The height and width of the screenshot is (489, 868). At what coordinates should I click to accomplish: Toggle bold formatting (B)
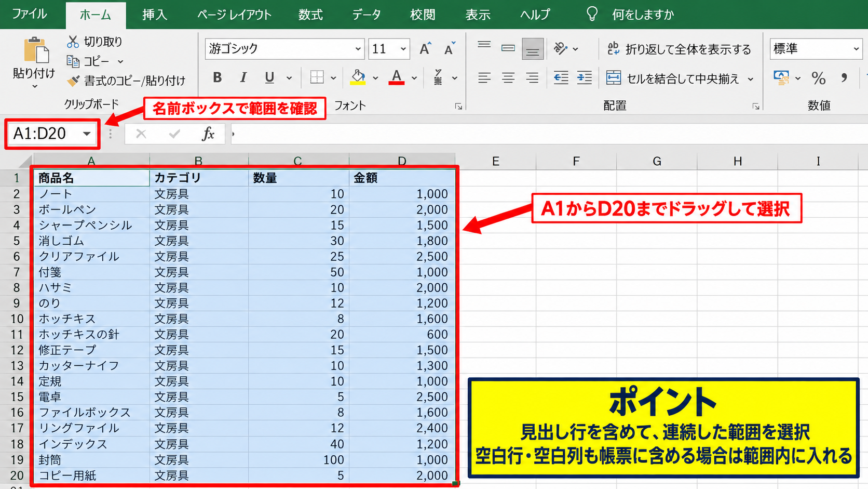(x=218, y=78)
